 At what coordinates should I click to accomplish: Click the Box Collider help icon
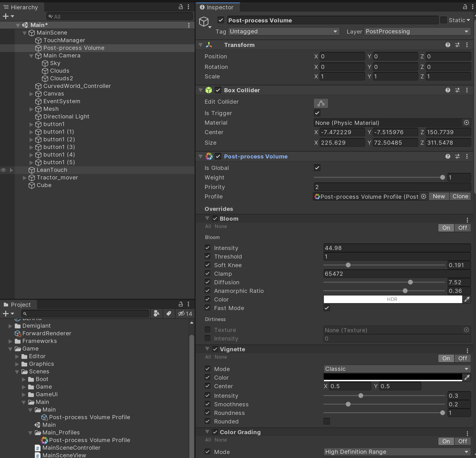(x=448, y=90)
